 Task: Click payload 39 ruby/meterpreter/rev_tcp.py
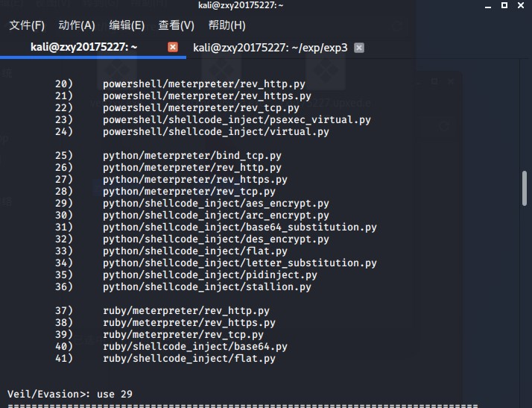click(159, 335)
